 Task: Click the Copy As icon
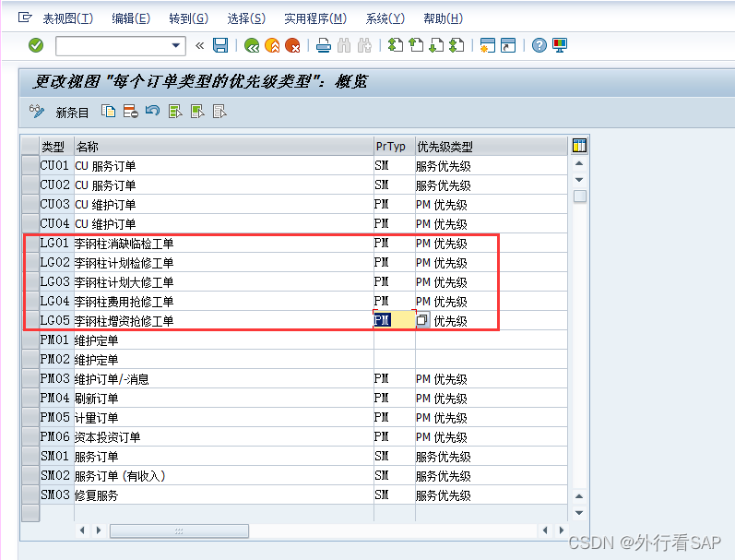pyautogui.click(x=108, y=112)
